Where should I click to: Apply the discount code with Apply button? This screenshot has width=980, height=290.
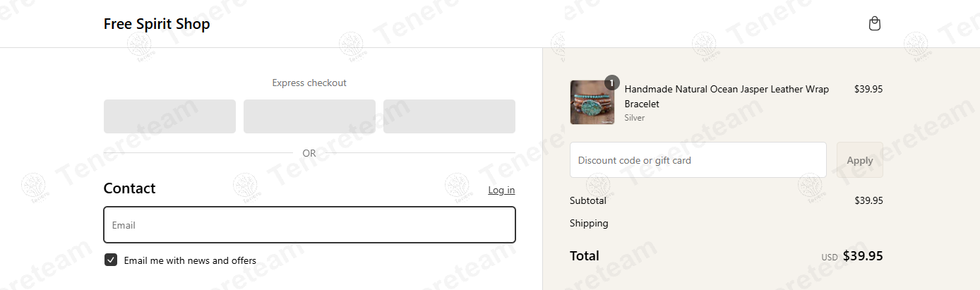pyautogui.click(x=860, y=160)
